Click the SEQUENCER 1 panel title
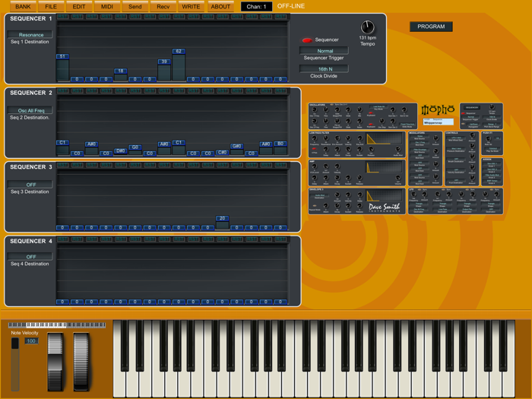Viewport: 532px width, 399px height. 31,19
